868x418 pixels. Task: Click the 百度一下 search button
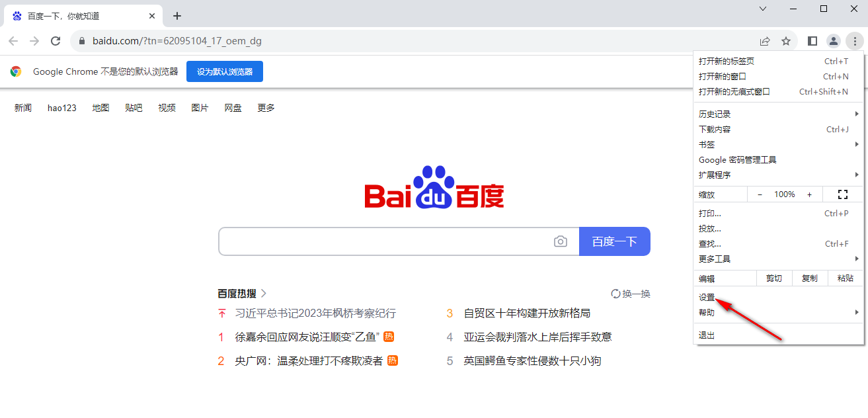[615, 241]
